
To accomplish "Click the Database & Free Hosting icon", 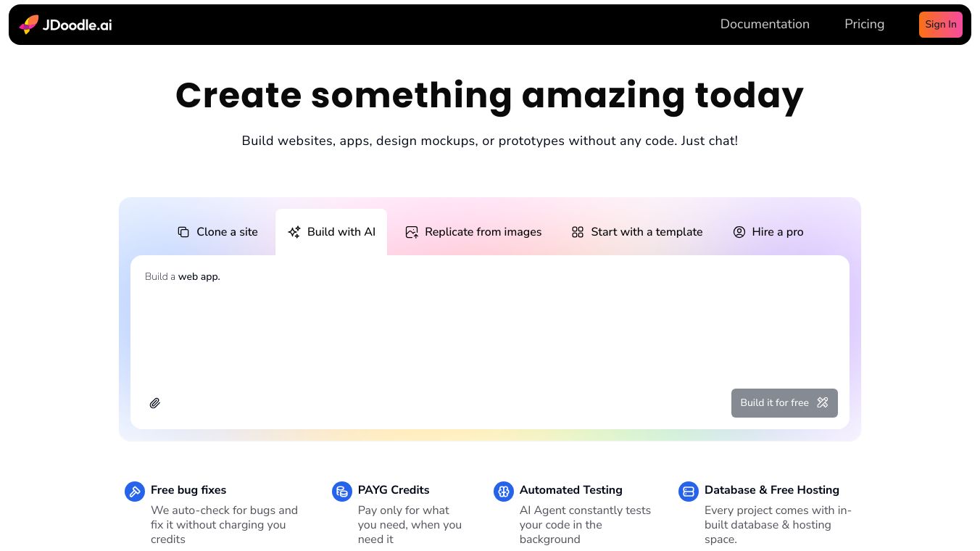I will click(x=688, y=491).
